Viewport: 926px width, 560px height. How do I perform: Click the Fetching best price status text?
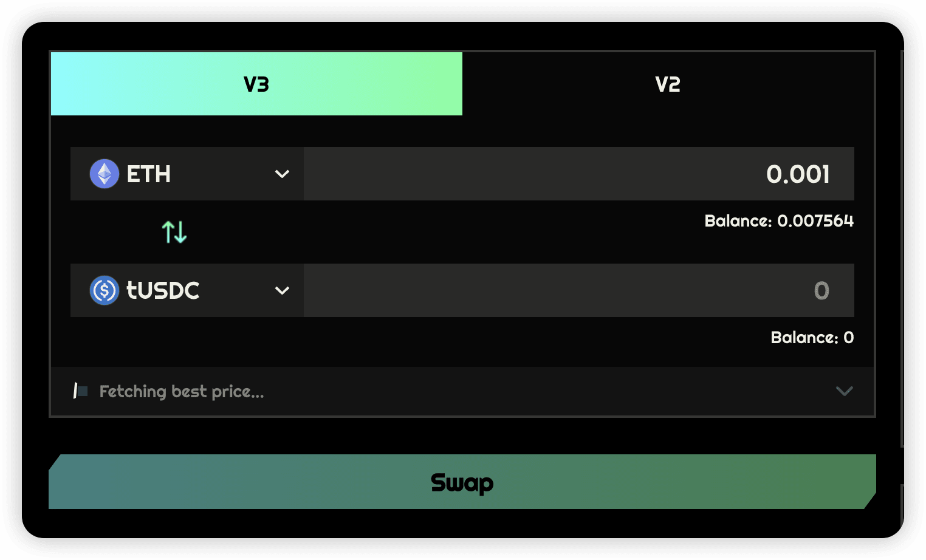[x=182, y=392]
